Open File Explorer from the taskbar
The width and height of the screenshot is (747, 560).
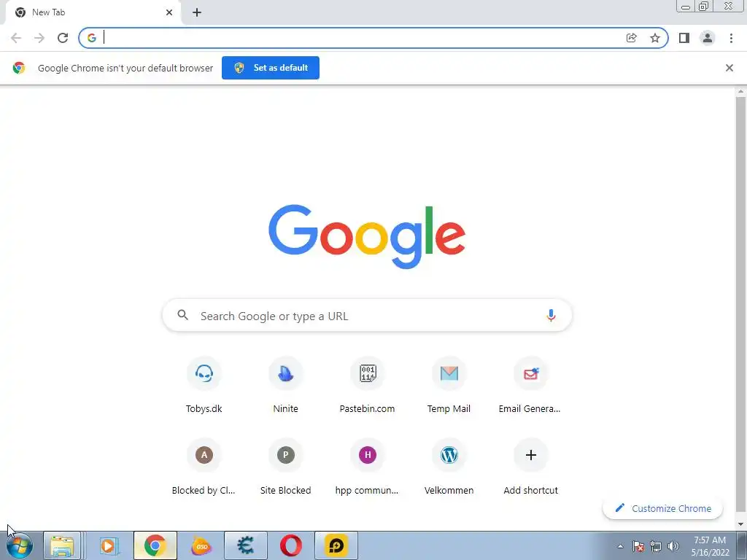click(x=63, y=545)
